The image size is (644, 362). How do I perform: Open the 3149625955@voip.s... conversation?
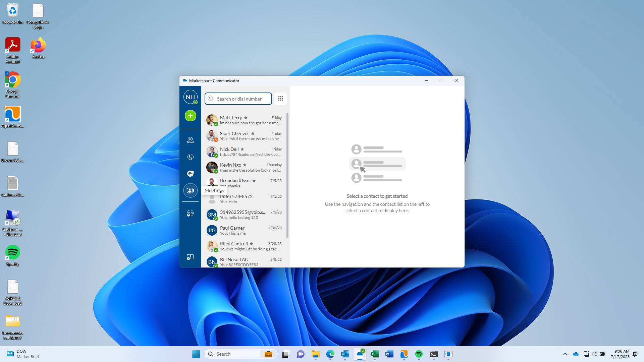244,215
